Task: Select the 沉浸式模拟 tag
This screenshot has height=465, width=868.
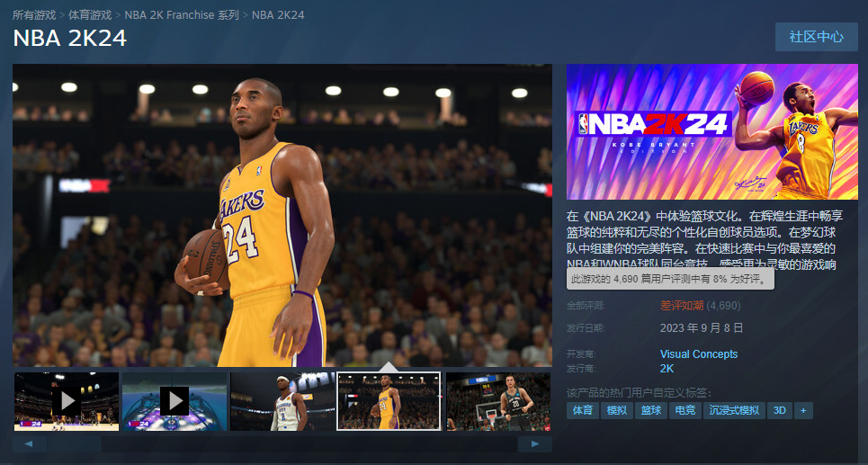Action: [x=733, y=410]
